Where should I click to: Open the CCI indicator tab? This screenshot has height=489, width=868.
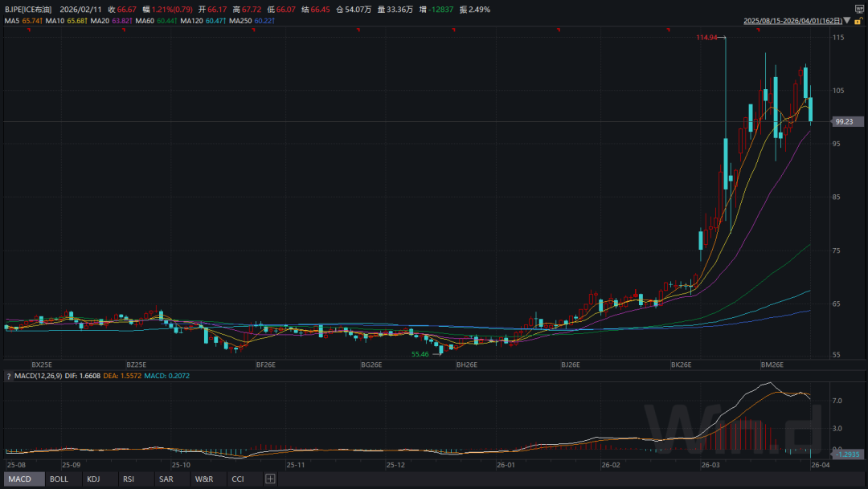tap(238, 479)
